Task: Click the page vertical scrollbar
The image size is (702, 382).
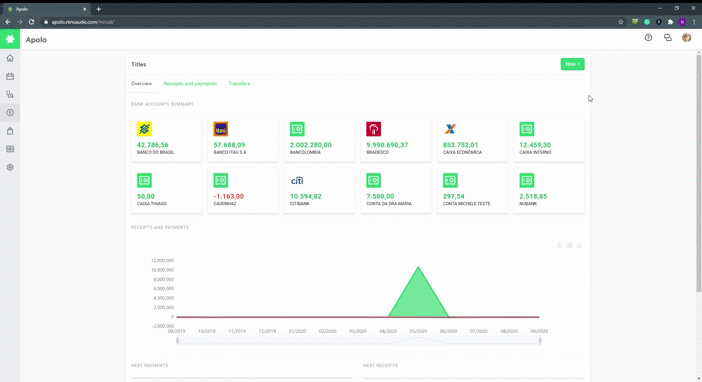Action: 698,172
